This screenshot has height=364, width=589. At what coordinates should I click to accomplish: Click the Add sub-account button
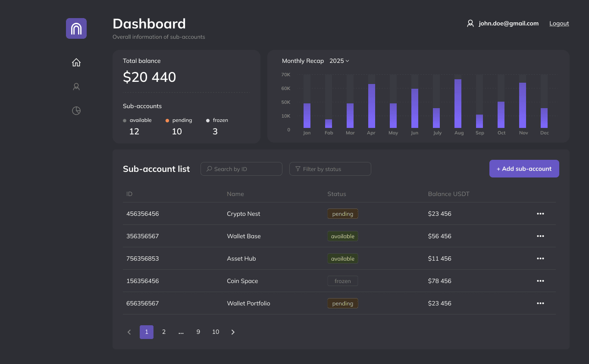pos(524,169)
